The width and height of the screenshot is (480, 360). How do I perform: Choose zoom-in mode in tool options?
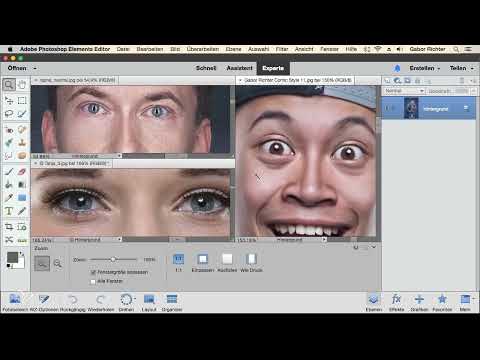point(42,263)
